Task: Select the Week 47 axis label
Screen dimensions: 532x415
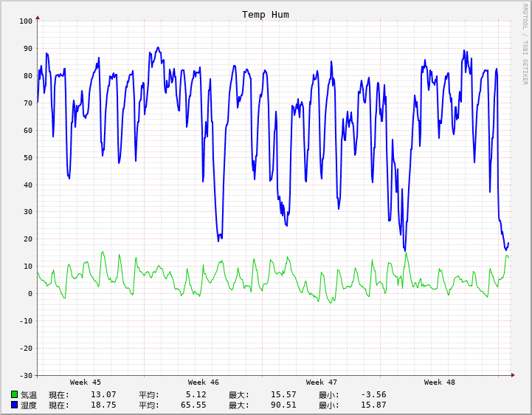Action: click(322, 383)
